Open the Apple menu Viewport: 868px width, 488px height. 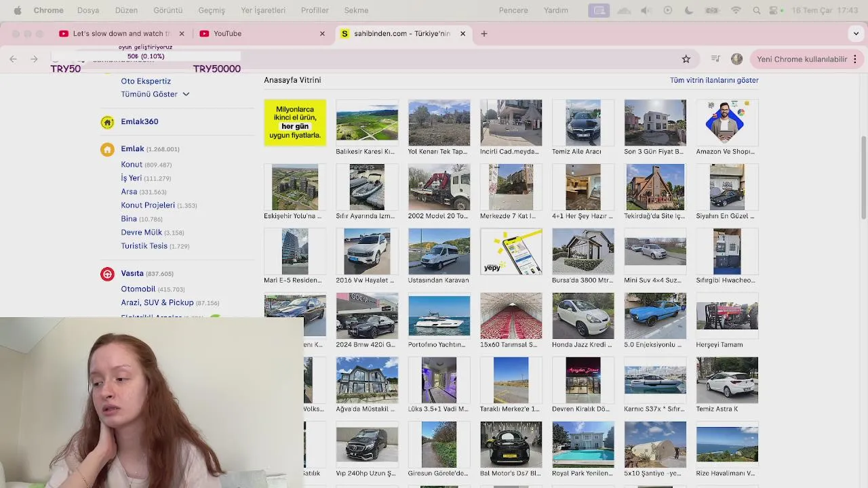[x=18, y=10]
